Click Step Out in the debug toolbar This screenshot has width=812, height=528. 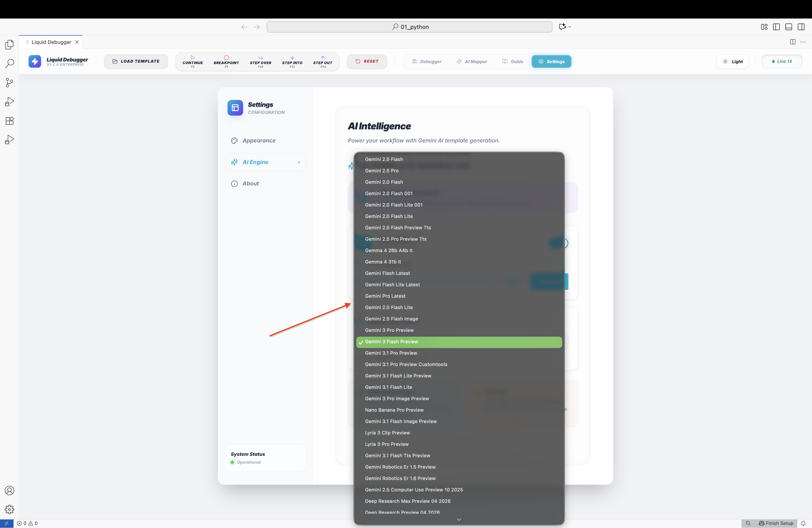(323, 62)
